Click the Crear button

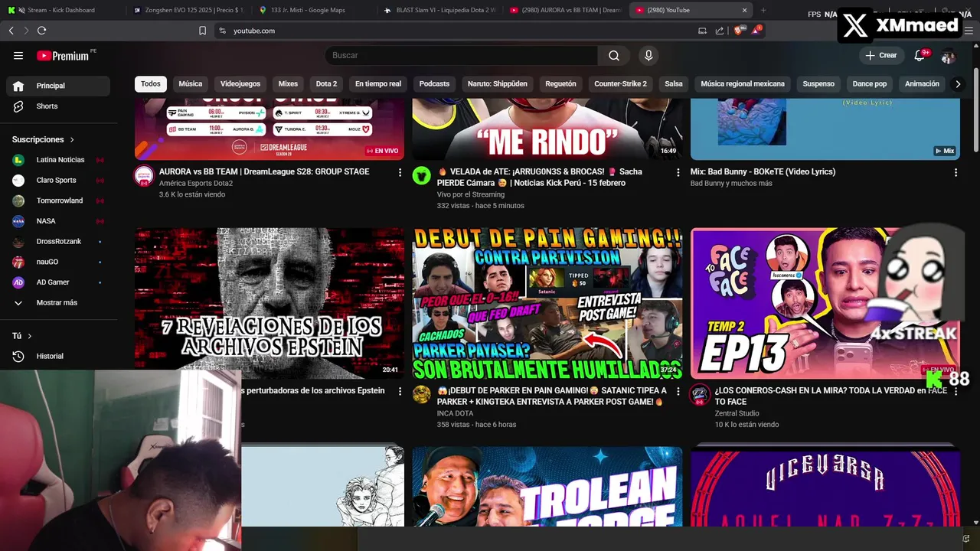click(x=880, y=55)
